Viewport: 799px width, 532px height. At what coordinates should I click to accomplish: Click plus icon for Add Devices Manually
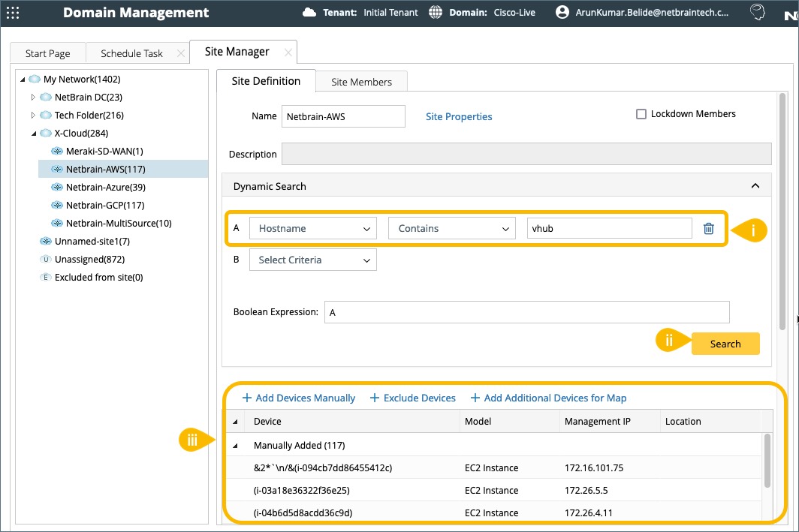246,398
